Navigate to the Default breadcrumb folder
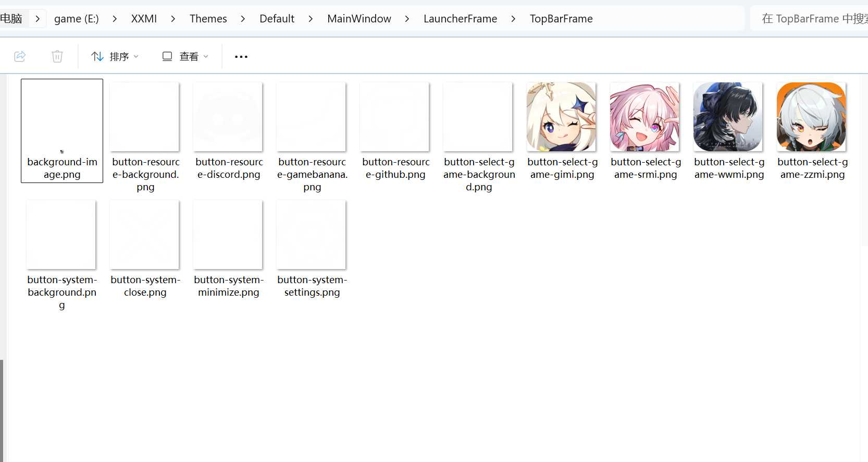 pos(277,19)
